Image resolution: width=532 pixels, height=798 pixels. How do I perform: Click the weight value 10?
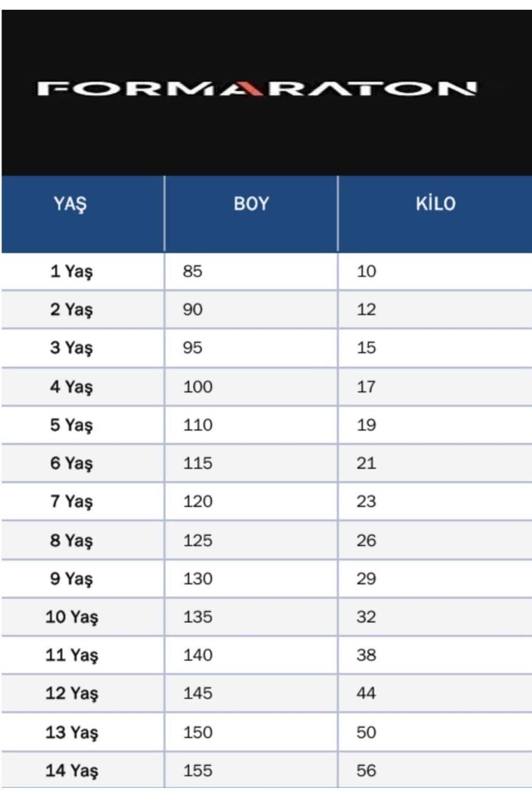(366, 271)
